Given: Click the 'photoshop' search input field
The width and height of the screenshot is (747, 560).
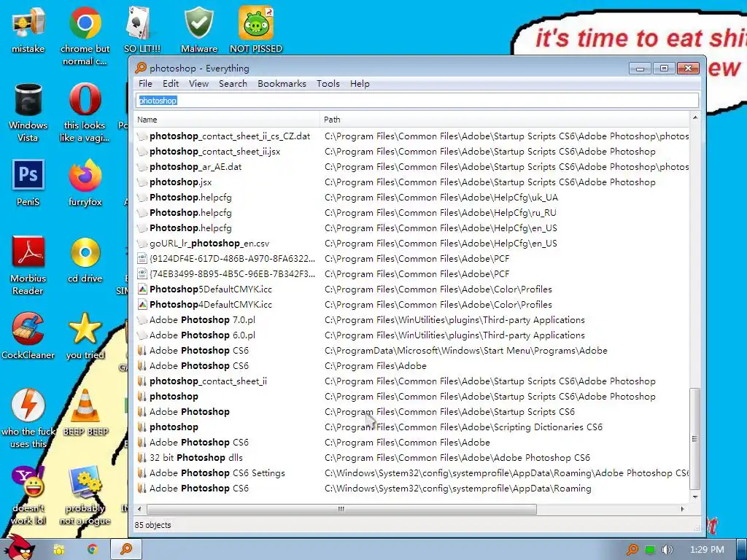Looking at the screenshot, I should click(417, 101).
